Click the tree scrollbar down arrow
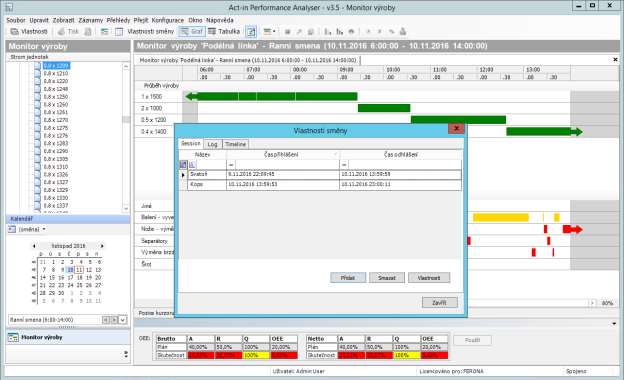Screen dimensions: 624x380 click(126, 209)
